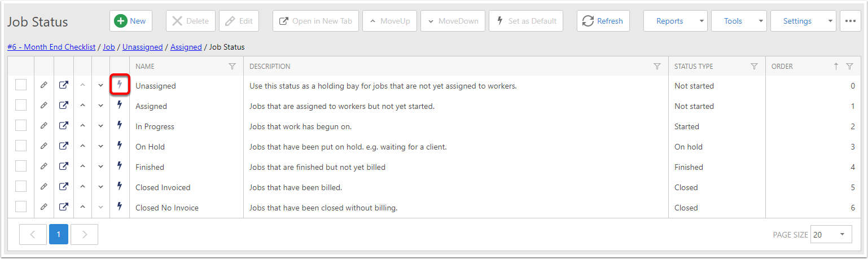Open the Reports dropdown menu
Screen dimensions: 868x259
pos(675,21)
